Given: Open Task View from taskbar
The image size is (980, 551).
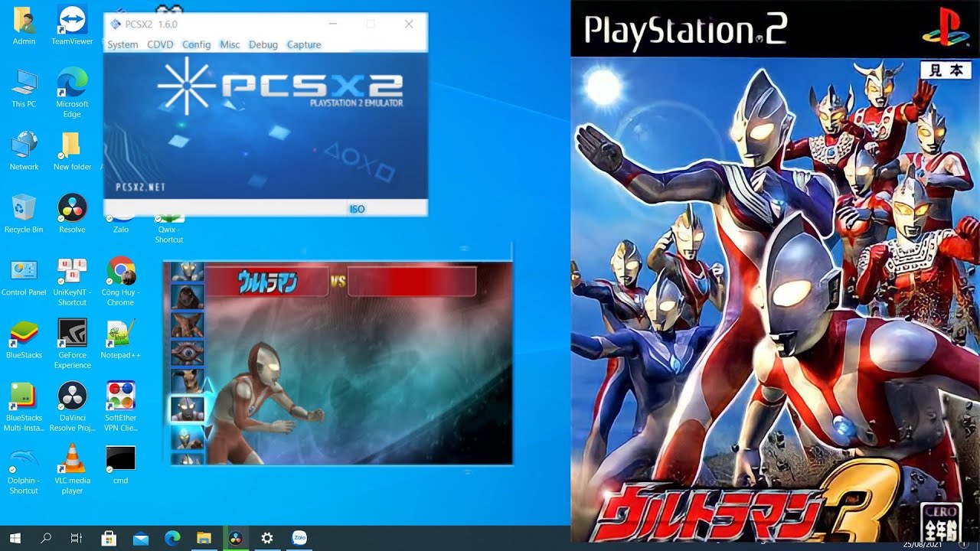Looking at the screenshot, I should click(x=77, y=538).
